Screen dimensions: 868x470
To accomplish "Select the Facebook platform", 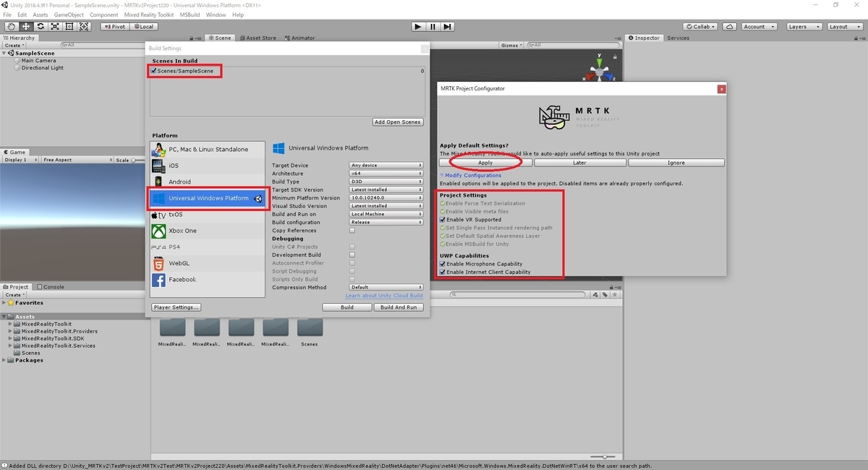I will (x=208, y=280).
